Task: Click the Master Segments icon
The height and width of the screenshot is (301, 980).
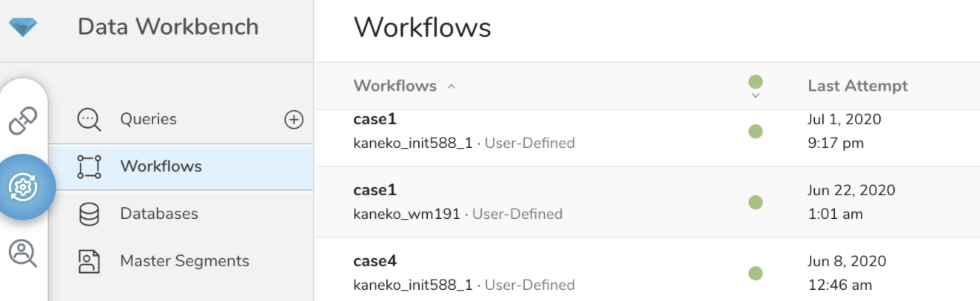Action: [x=89, y=261]
